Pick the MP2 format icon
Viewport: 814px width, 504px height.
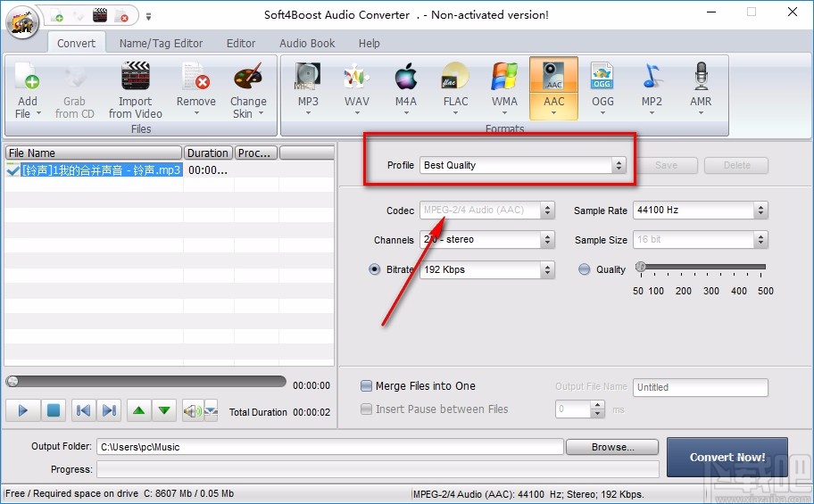(x=652, y=77)
